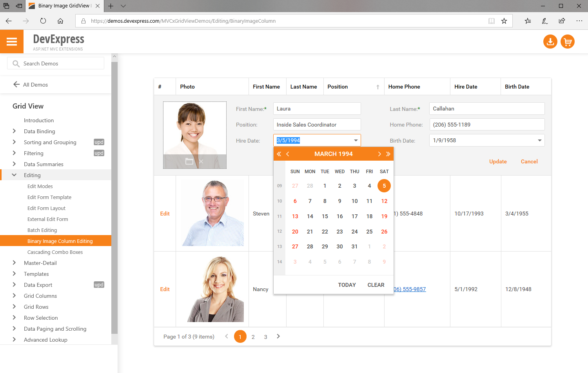Go to February 1994 with the left arrow
The image size is (588, 373).
click(288, 154)
